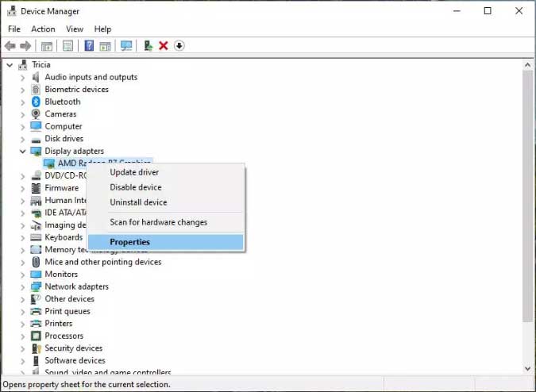536x392 pixels.
Task: Expand the Software devices category
Action: point(22,360)
